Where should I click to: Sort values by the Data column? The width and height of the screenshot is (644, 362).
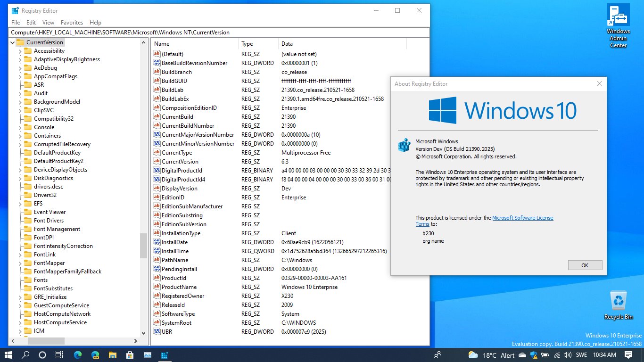tap(342, 44)
